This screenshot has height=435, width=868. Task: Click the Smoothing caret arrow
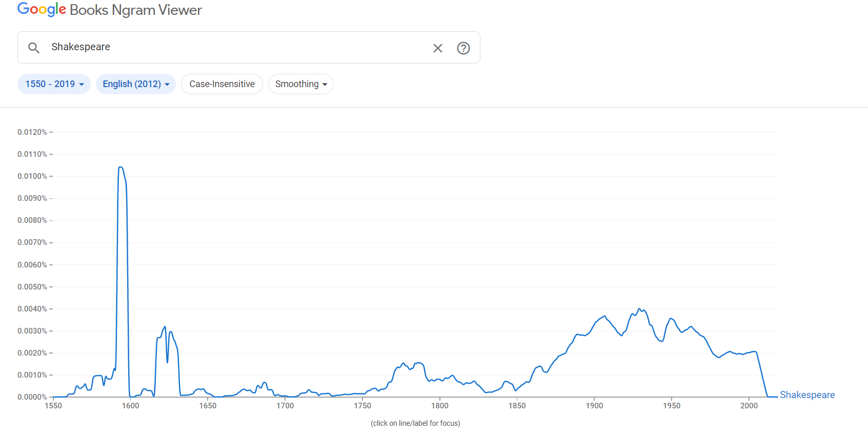click(x=325, y=85)
